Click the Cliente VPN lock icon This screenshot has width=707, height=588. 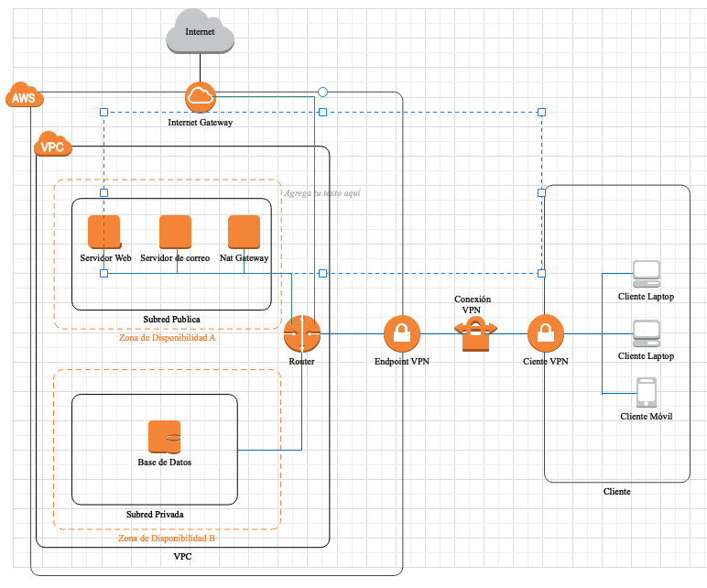546,333
